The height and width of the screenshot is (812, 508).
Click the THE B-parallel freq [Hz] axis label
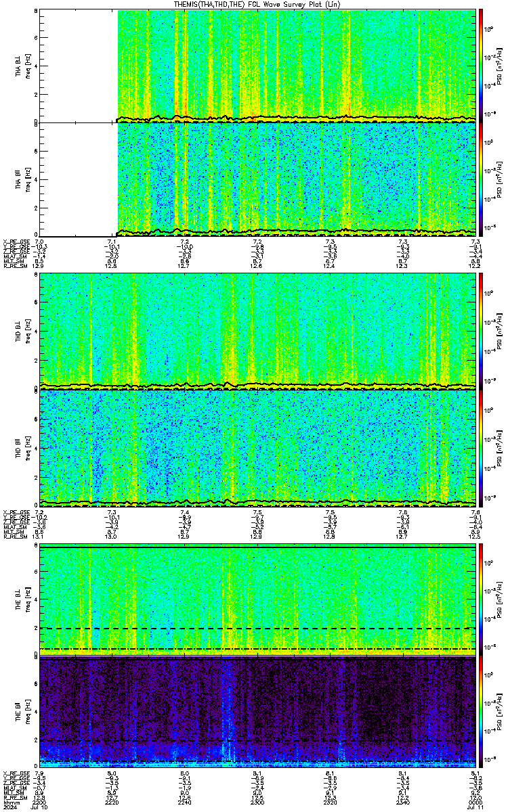click(29, 713)
